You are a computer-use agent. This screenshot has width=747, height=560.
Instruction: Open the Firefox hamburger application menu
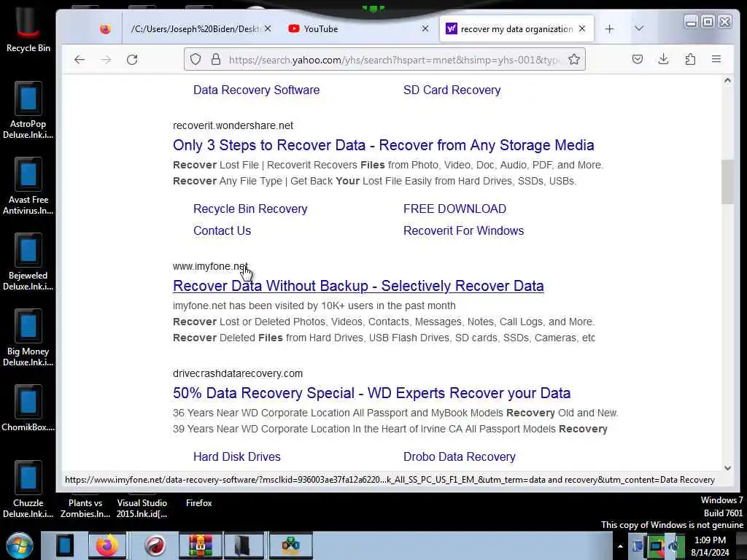(x=716, y=60)
